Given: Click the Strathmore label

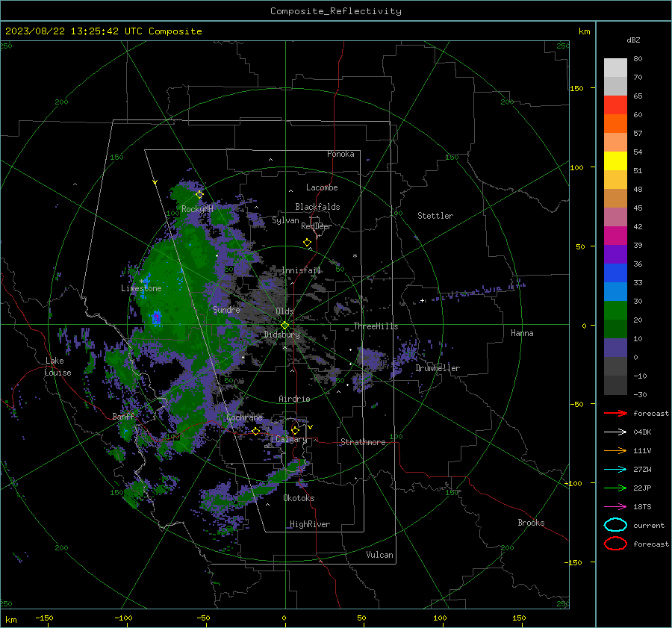Looking at the screenshot, I should coord(363,442).
